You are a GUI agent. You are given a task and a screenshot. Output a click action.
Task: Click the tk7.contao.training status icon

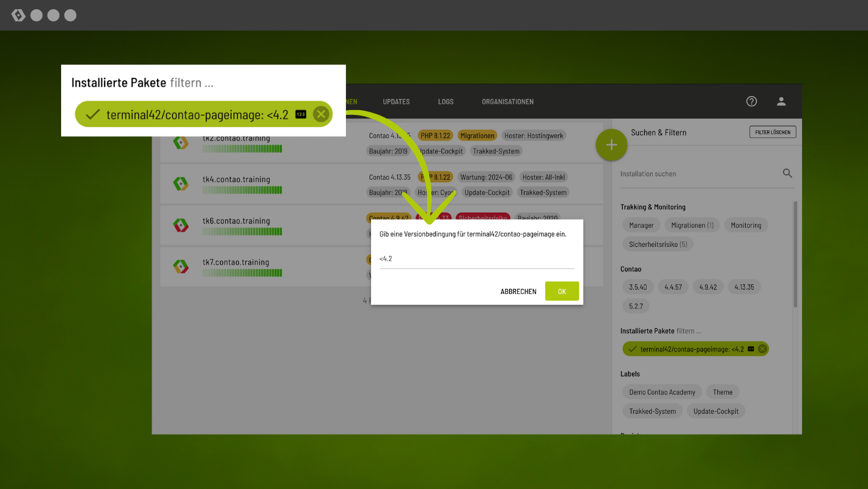(180, 267)
